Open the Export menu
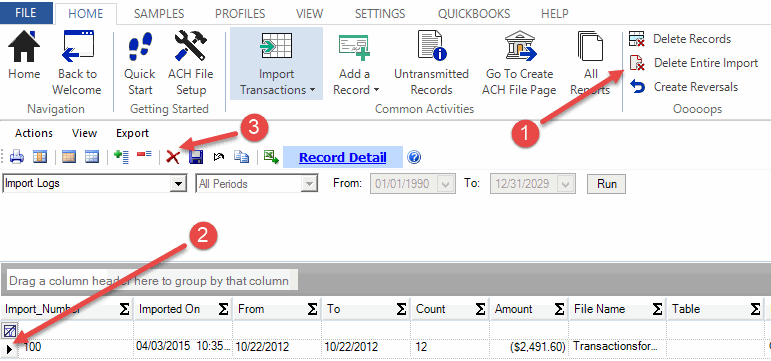Screen dimensions: 771x361 [132, 133]
